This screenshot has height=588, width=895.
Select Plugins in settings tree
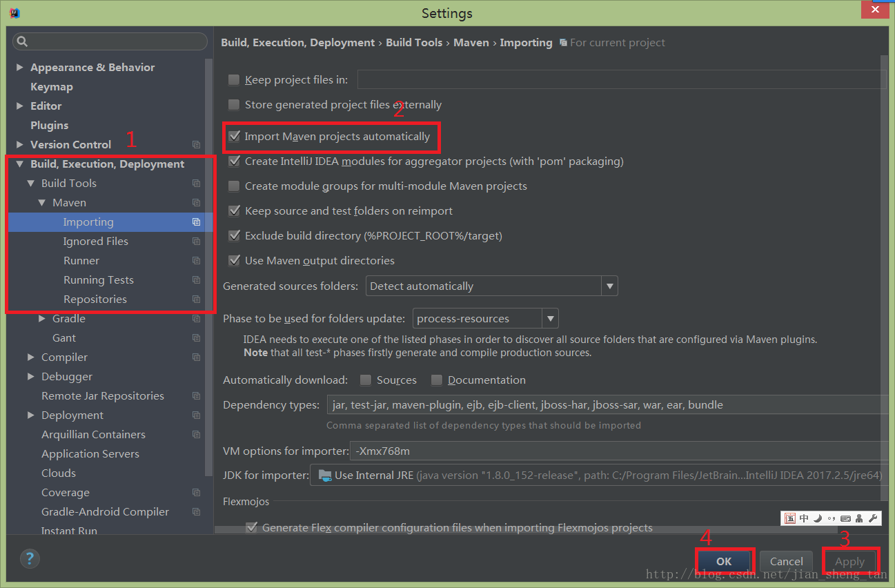tap(50, 126)
